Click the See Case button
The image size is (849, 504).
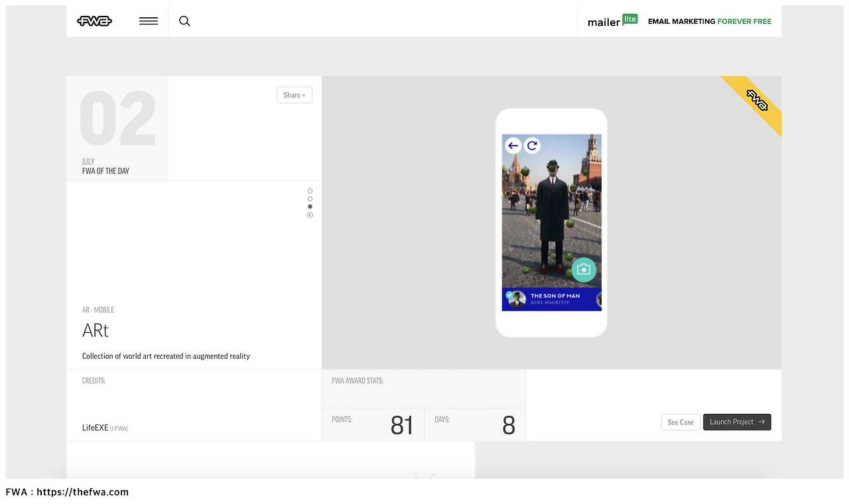click(680, 422)
